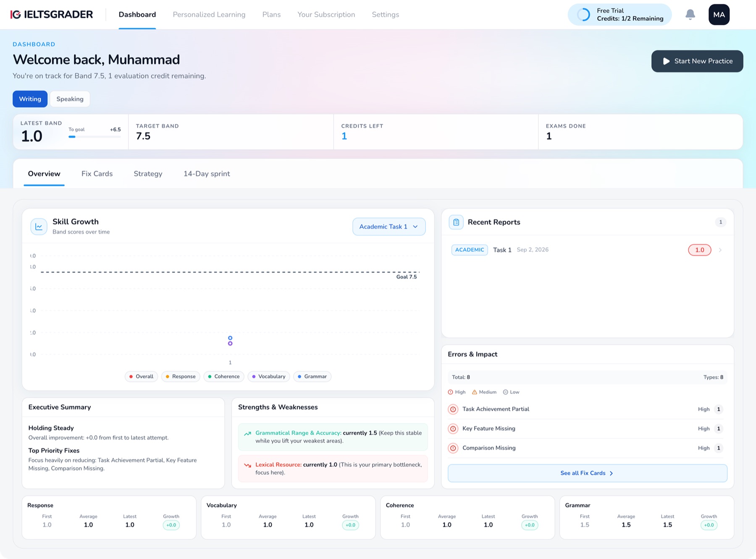Click the IELTSGRADER logo
Screen dimensions: 756x559
tap(51, 15)
